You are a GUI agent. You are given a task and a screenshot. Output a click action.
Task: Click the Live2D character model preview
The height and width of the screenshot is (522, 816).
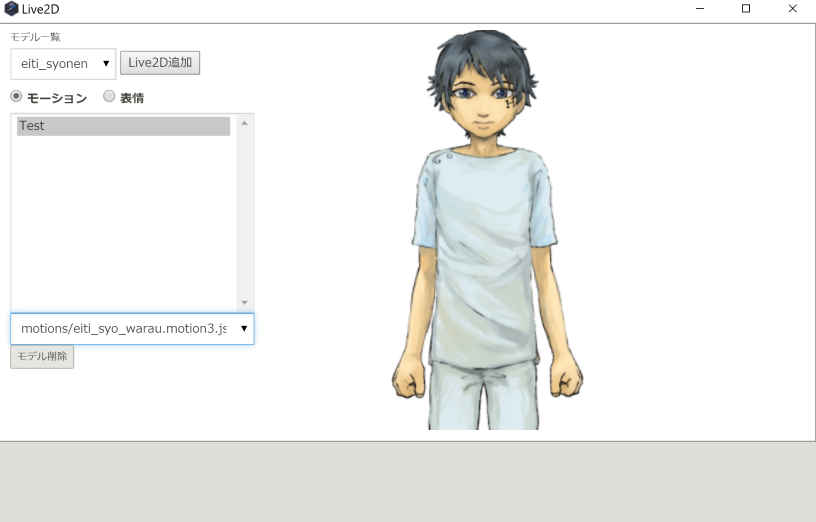487,230
